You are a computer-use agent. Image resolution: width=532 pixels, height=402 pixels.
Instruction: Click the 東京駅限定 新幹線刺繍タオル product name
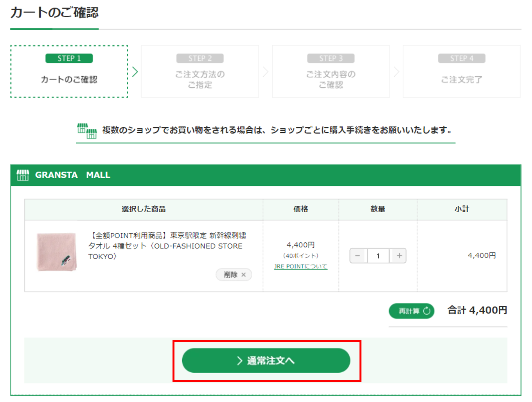click(x=167, y=246)
